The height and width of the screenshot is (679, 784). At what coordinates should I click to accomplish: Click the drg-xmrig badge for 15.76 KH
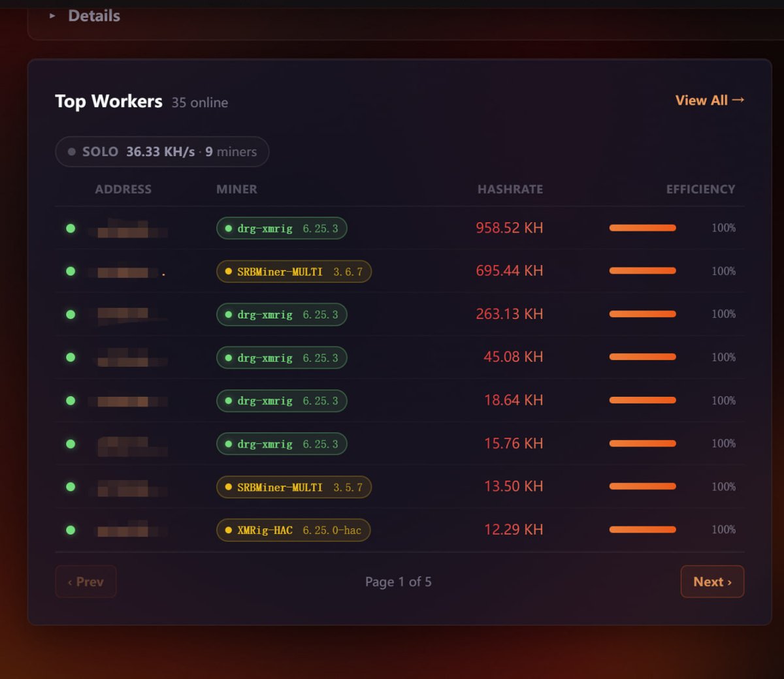click(x=282, y=444)
